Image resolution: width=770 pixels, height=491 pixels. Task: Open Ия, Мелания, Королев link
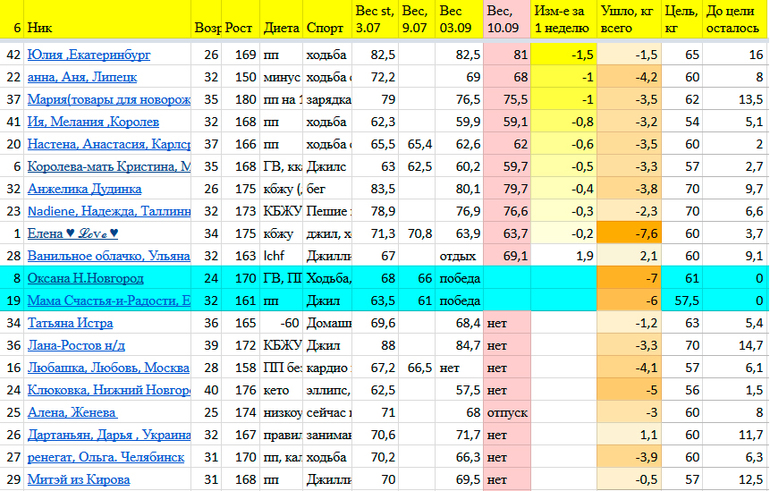coord(92,122)
